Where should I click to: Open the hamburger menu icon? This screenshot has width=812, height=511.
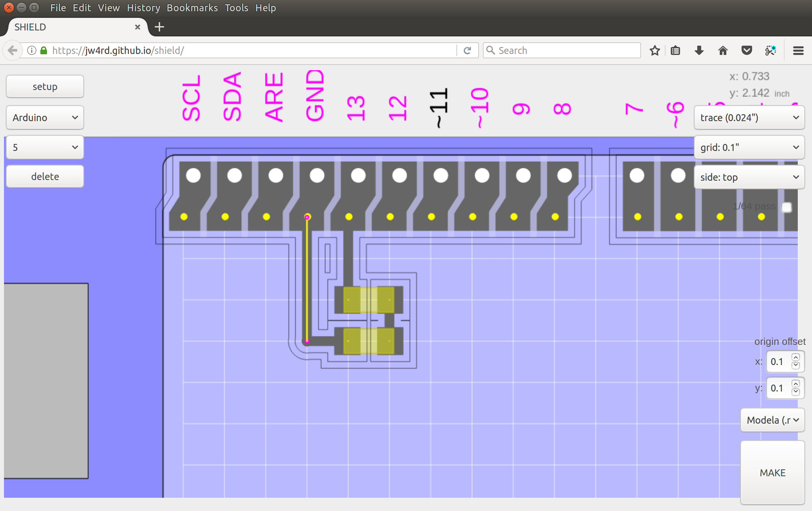[798, 51]
